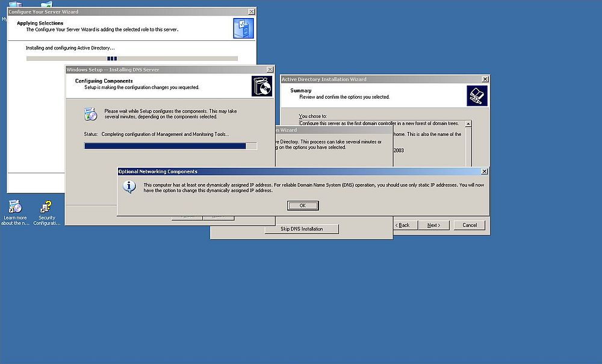Close the Optional Networking Components dialog
Viewport: 602px width, 364px height.
tap(485, 171)
